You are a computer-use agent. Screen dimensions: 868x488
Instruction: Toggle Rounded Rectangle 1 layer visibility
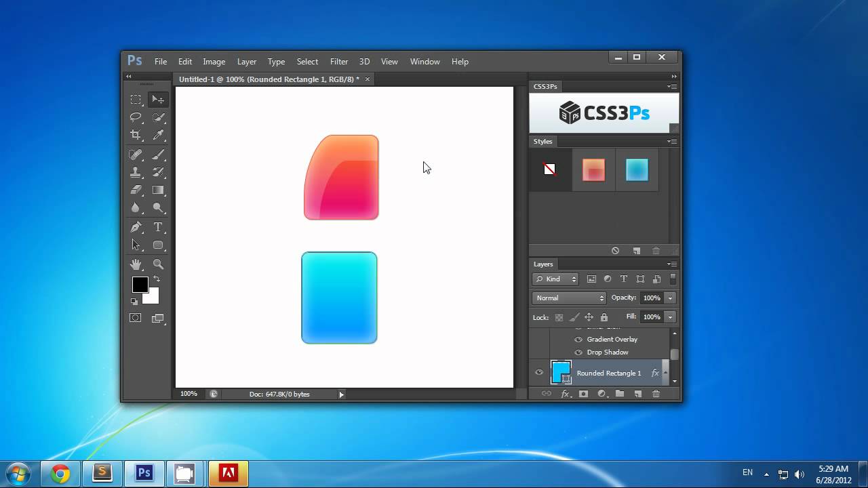click(x=539, y=372)
